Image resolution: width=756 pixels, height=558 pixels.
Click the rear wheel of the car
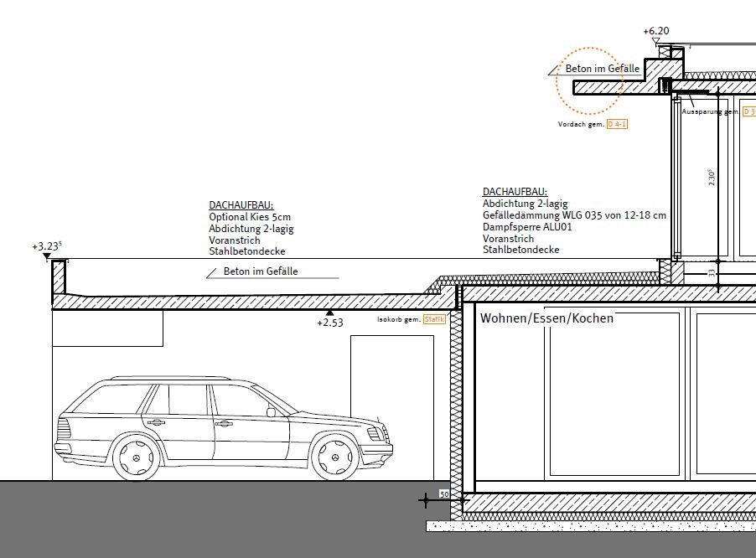click(x=134, y=457)
